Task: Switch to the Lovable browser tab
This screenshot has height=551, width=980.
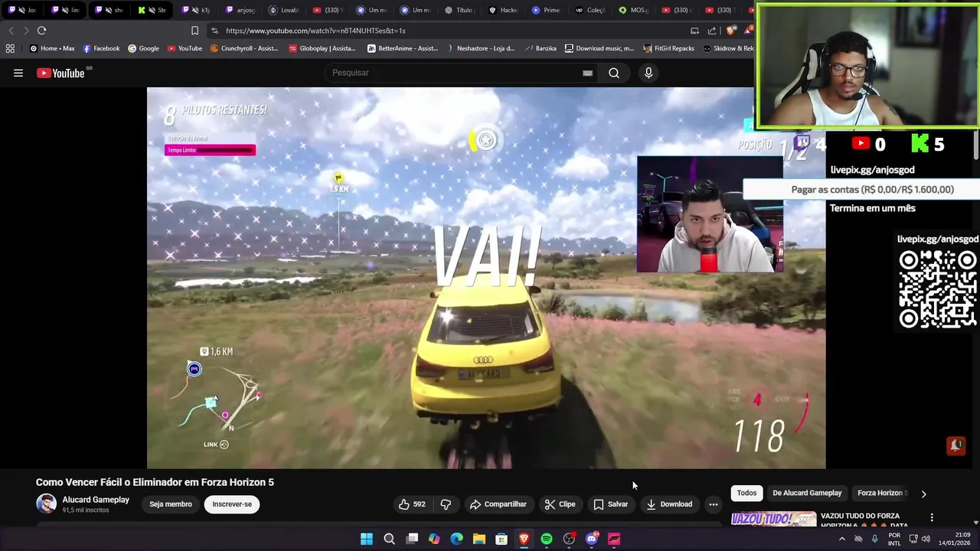Action: [284, 10]
